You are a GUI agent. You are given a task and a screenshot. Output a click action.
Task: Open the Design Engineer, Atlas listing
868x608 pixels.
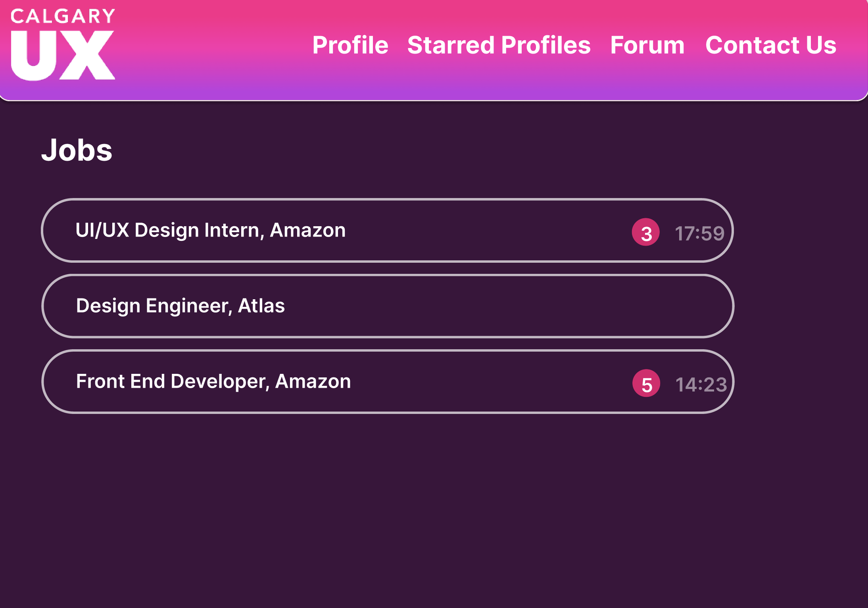[388, 306]
